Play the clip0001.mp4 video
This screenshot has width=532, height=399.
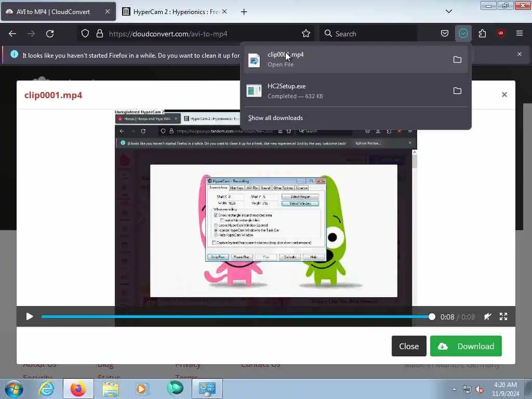[x=30, y=316]
